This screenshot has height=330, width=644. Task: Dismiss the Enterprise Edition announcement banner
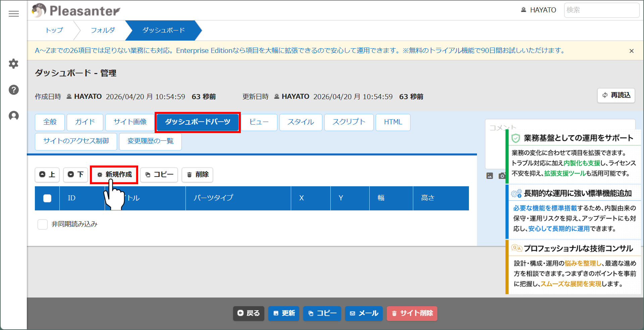point(632,51)
